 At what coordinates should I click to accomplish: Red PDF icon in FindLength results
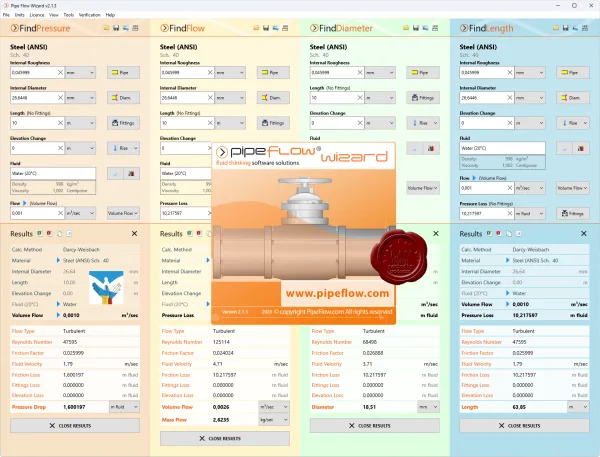[499, 233]
